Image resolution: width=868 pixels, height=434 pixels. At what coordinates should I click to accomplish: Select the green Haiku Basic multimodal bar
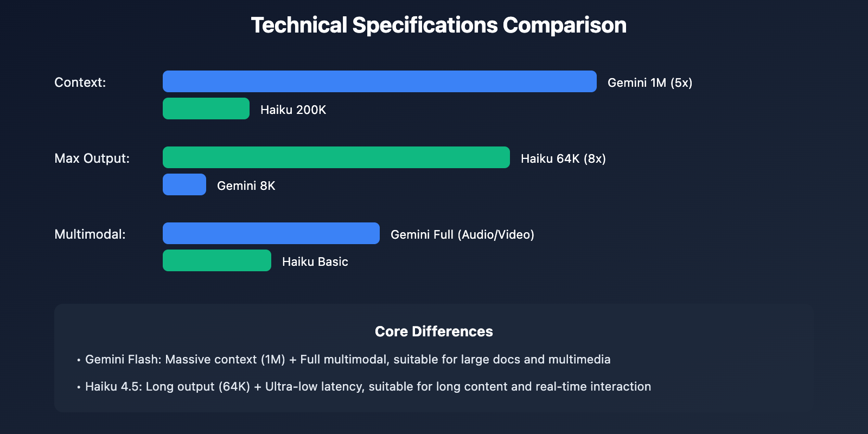[217, 260]
